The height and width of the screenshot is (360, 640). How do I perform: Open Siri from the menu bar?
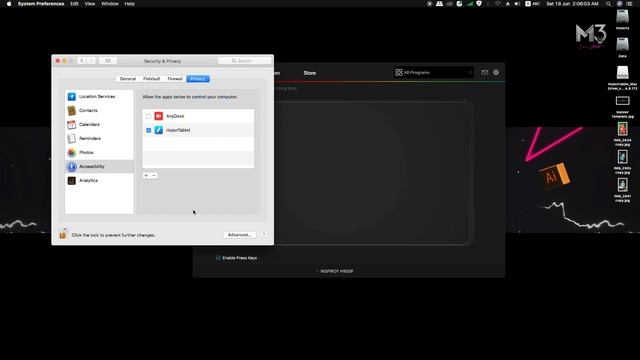(619, 4)
